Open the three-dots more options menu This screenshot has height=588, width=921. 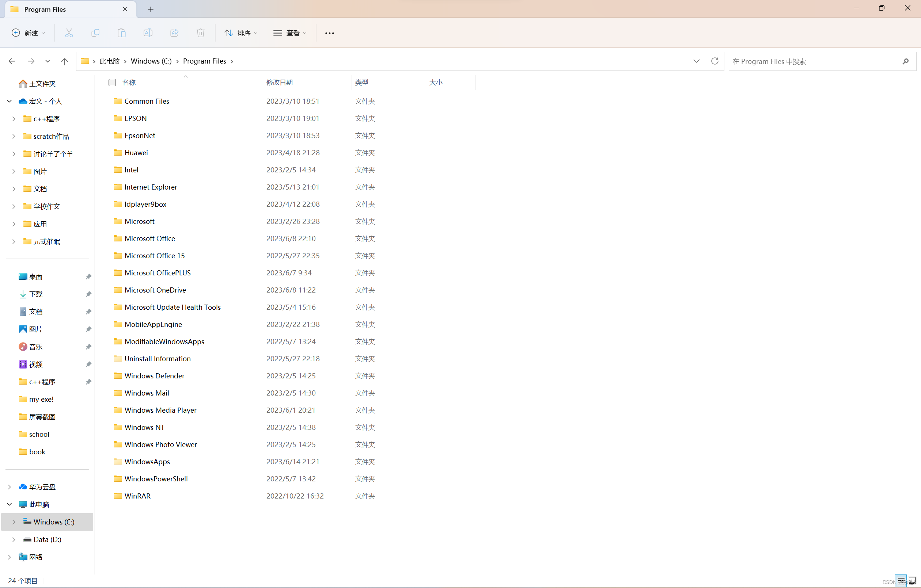coord(329,33)
